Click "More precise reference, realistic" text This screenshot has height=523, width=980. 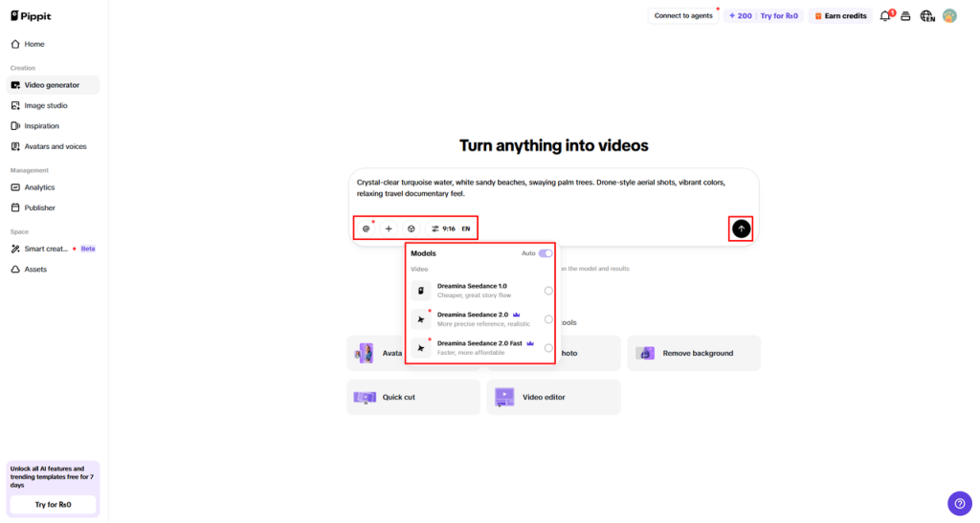483,324
